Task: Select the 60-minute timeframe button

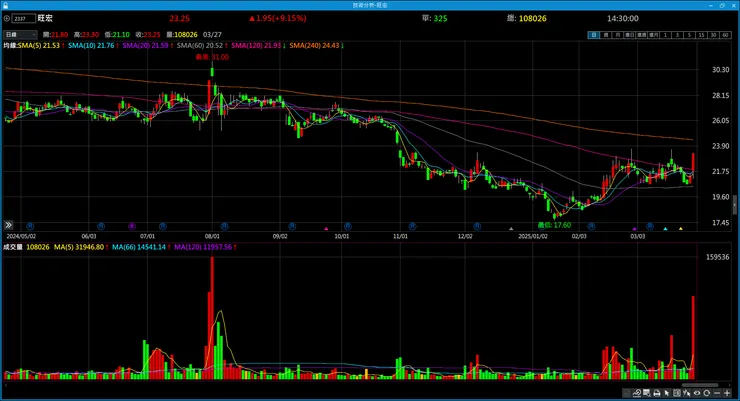Action: click(x=725, y=35)
